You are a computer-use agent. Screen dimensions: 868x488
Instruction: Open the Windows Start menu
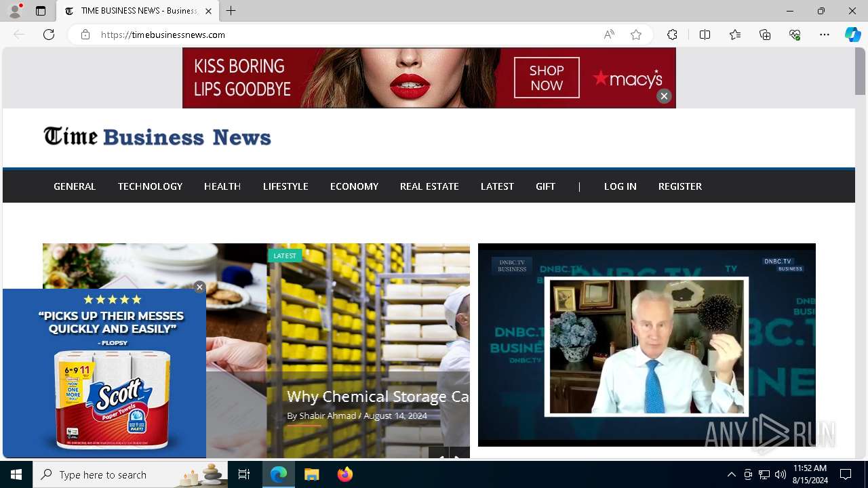pos(16,474)
